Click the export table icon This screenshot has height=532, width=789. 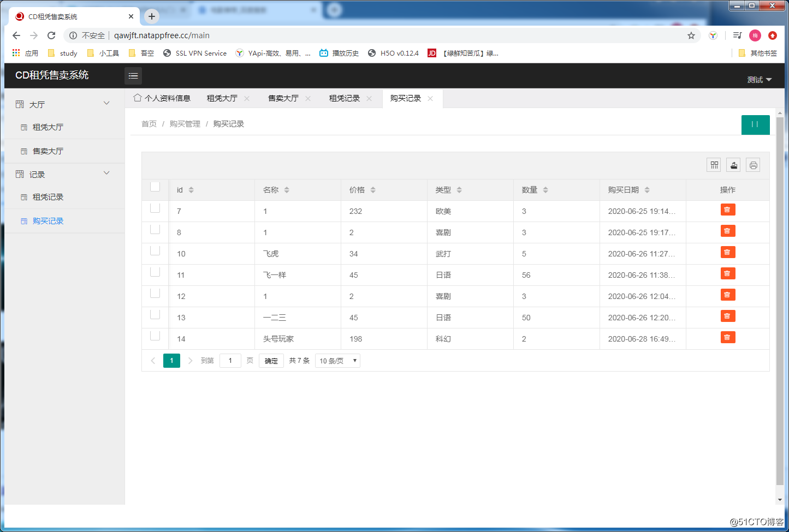(x=734, y=165)
